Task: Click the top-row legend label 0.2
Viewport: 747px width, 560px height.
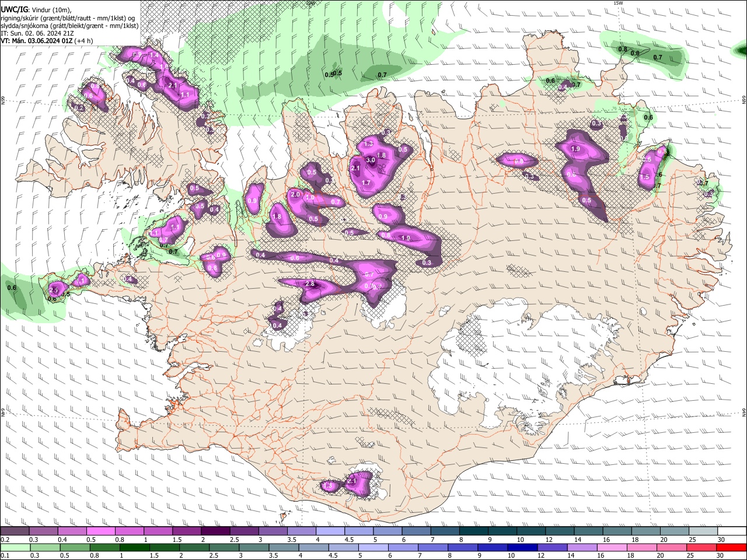Action: tap(5, 540)
